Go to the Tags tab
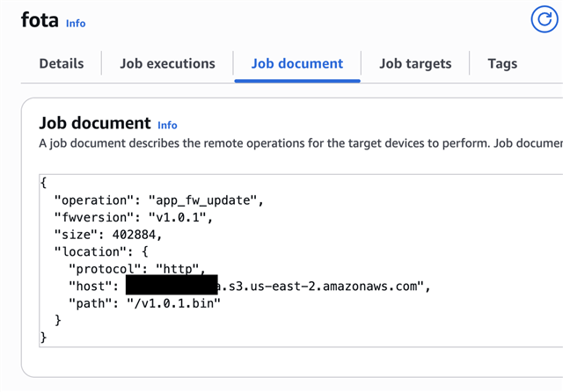The image size is (563, 392). click(502, 63)
